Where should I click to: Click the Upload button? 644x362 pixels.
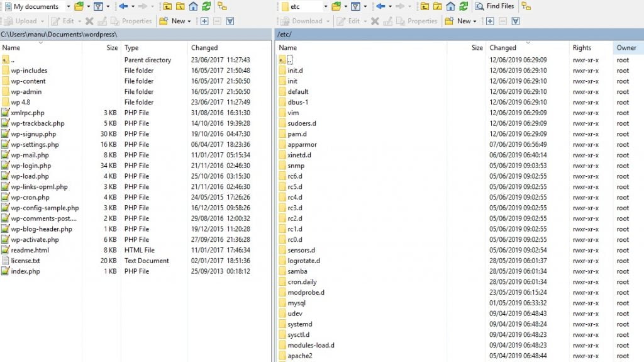21,21
